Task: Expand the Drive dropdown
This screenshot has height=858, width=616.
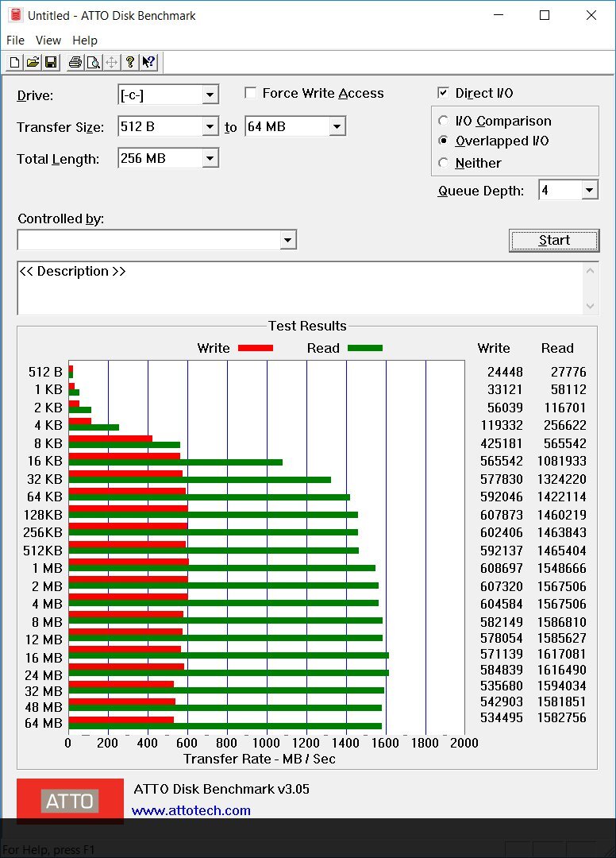Action: 210,95
